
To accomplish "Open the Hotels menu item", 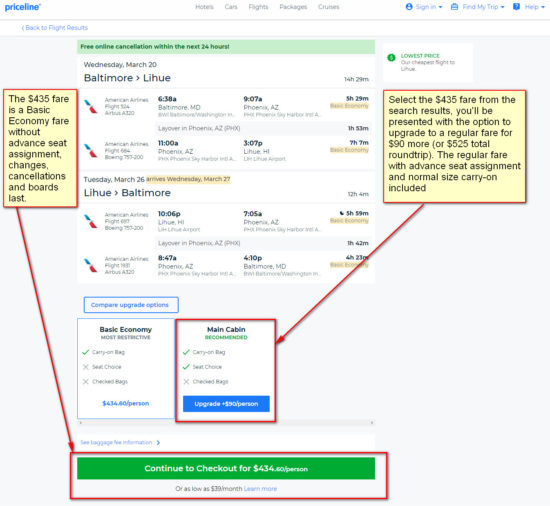I will [204, 7].
